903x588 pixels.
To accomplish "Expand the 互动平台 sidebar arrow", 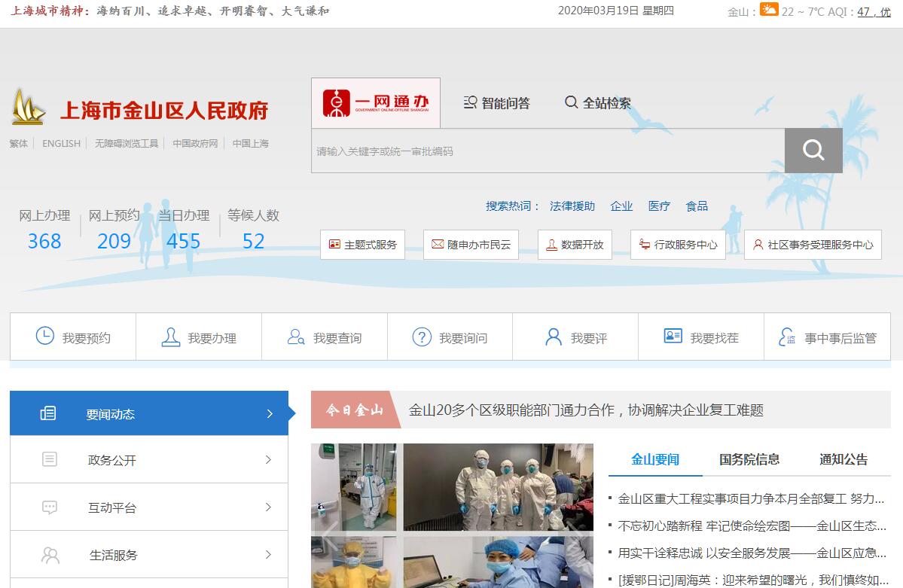I will coord(268,507).
